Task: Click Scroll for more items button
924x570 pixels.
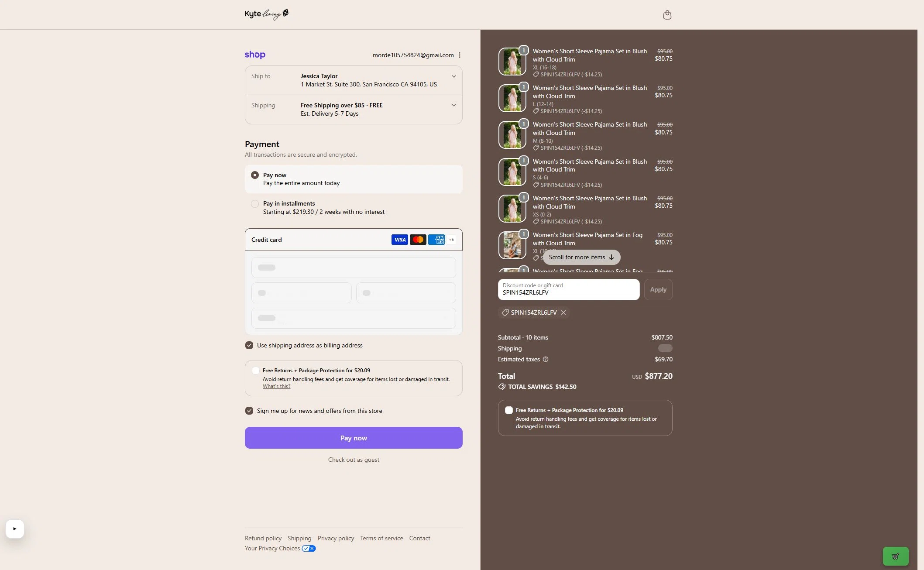Action: [x=581, y=257]
